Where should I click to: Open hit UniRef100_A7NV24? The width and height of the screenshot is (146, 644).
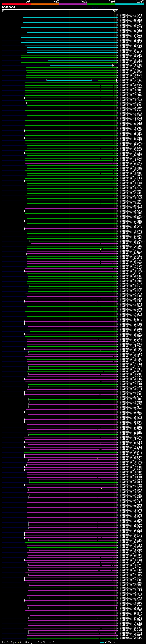point(131,27)
